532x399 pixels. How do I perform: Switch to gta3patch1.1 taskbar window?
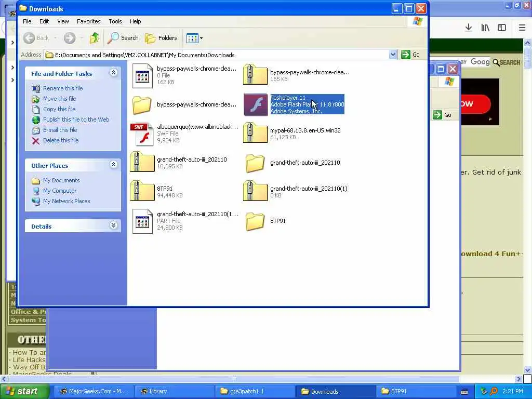(255, 391)
